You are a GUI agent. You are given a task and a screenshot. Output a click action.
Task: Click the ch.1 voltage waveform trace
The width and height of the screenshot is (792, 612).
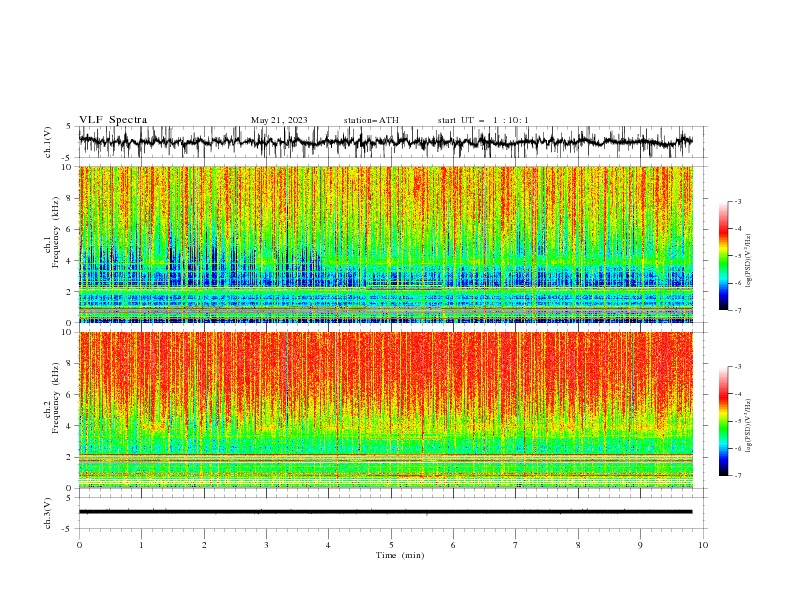[x=386, y=142]
